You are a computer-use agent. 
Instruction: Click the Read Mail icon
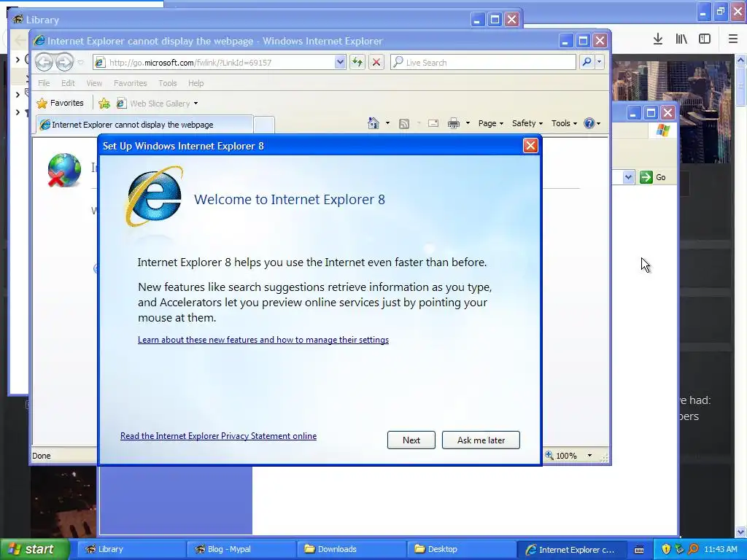coord(433,123)
